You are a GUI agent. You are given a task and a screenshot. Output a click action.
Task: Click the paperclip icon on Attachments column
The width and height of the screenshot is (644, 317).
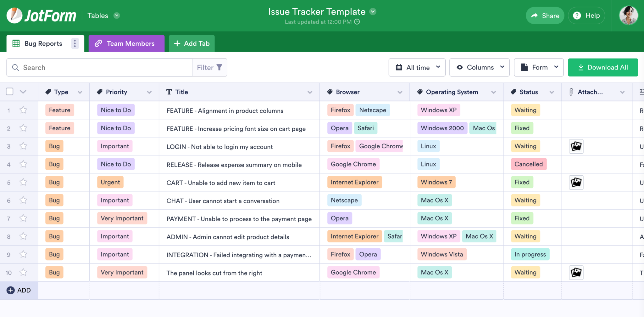point(571,92)
